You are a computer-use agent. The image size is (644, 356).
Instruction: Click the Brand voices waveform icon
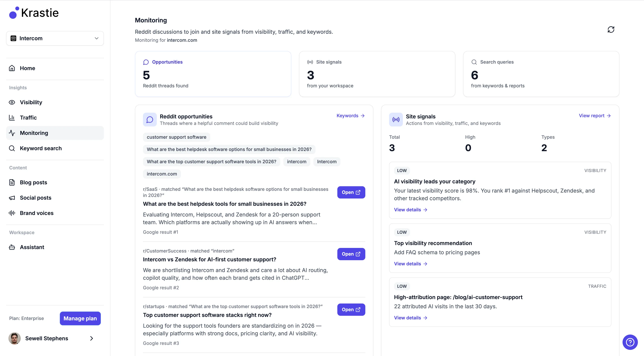click(x=12, y=213)
